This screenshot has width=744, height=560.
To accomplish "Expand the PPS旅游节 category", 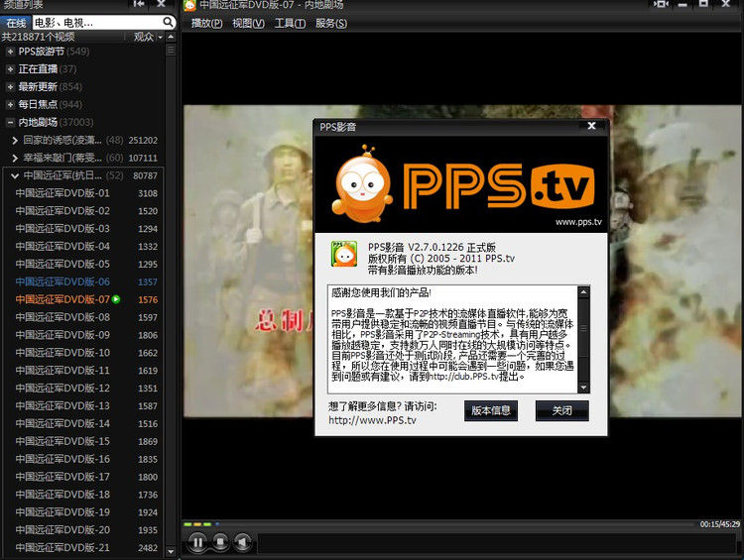I will click(10, 52).
